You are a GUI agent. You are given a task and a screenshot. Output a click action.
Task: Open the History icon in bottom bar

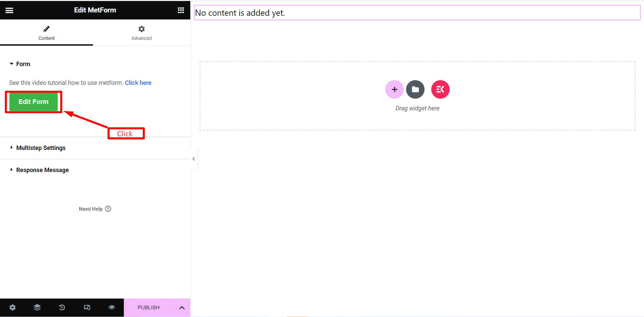coord(62,308)
